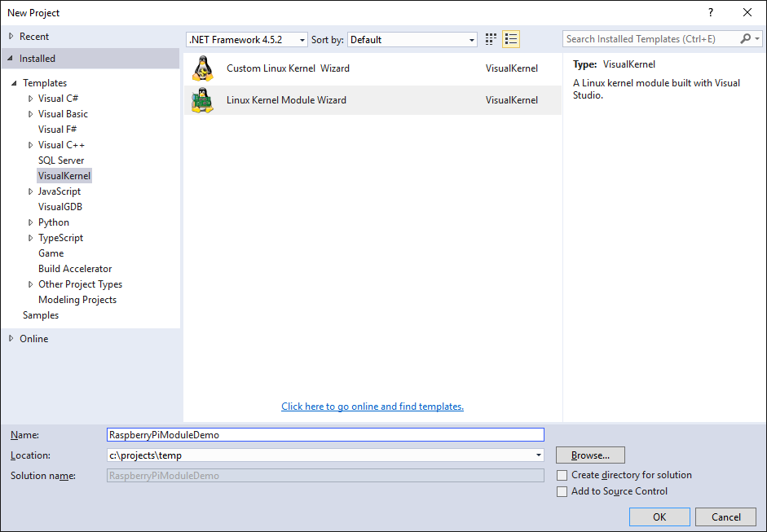This screenshot has height=532, width=767.
Task: Expand the TypeScript node
Action: coord(31,238)
